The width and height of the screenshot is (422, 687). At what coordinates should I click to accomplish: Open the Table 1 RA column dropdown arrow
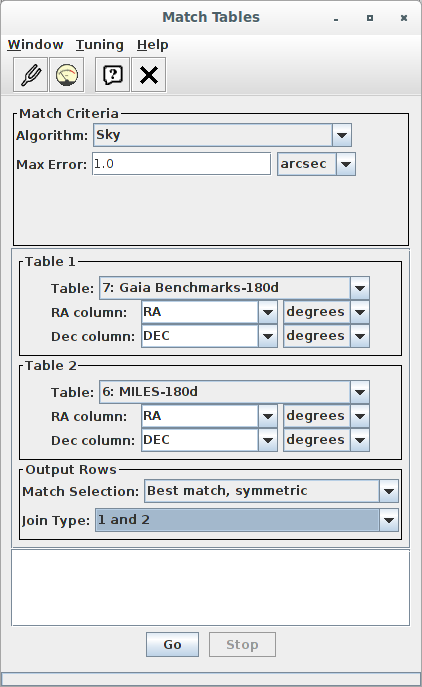pos(268,312)
